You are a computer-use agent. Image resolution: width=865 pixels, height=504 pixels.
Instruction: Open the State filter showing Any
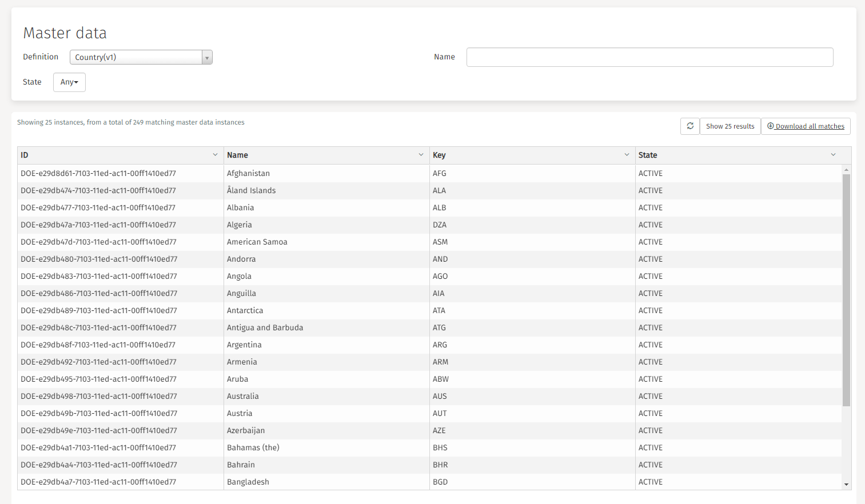click(69, 82)
